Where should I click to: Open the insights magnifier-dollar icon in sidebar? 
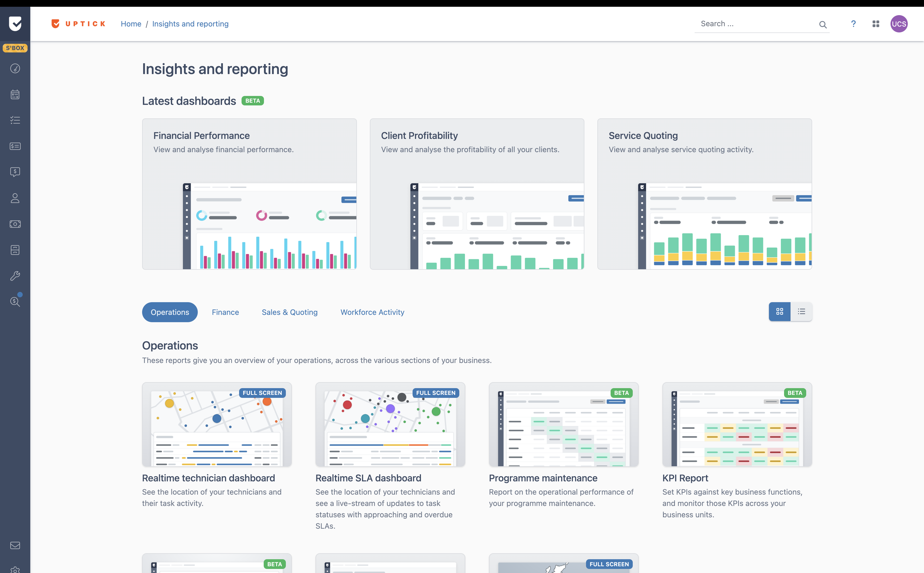pyautogui.click(x=15, y=302)
